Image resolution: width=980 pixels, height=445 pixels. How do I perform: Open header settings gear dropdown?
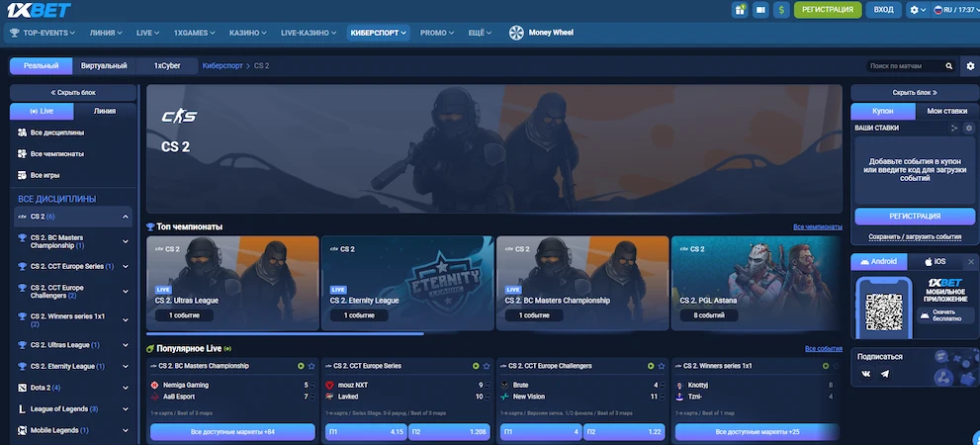point(917,9)
